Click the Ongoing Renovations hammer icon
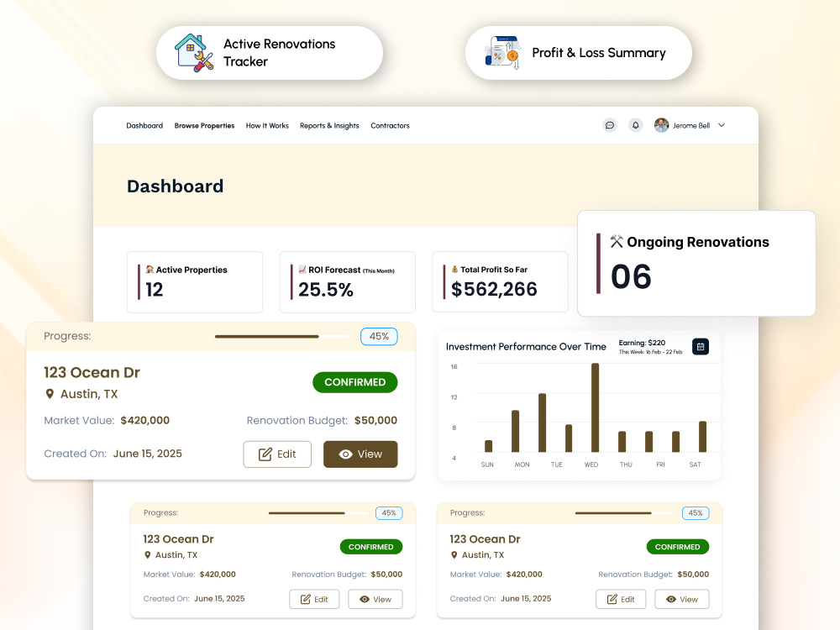 point(617,242)
